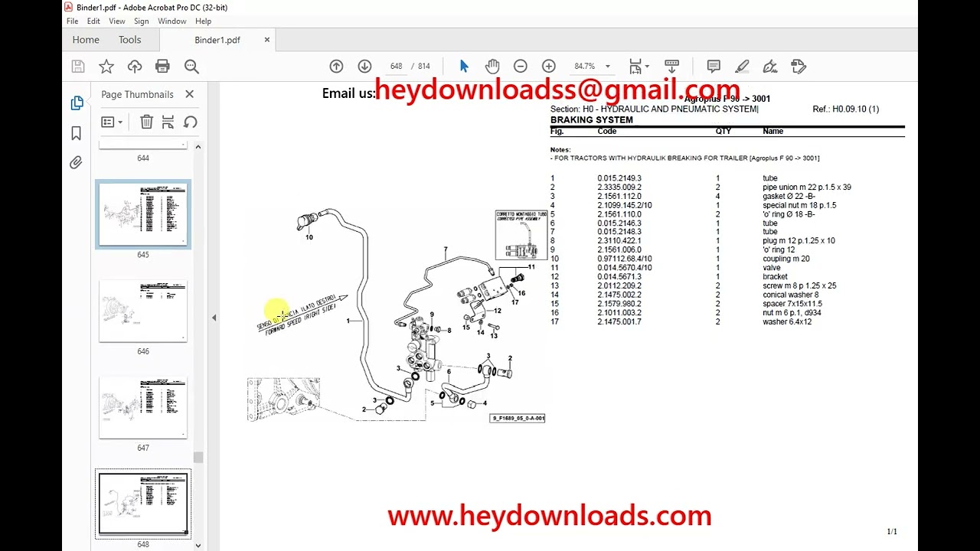Click part name 'conical washer 8'
Viewport: 980px width, 551px height.
(x=790, y=295)
